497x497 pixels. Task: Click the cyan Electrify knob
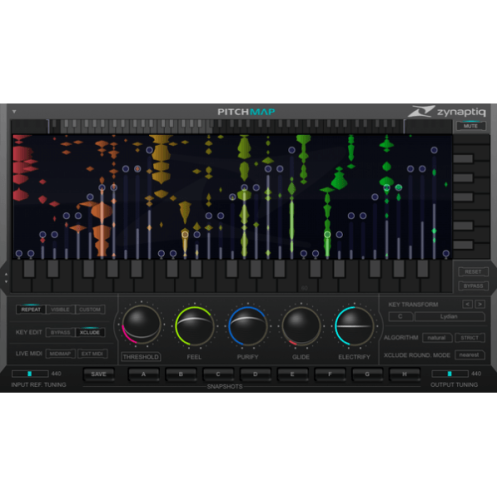point(354,326)
